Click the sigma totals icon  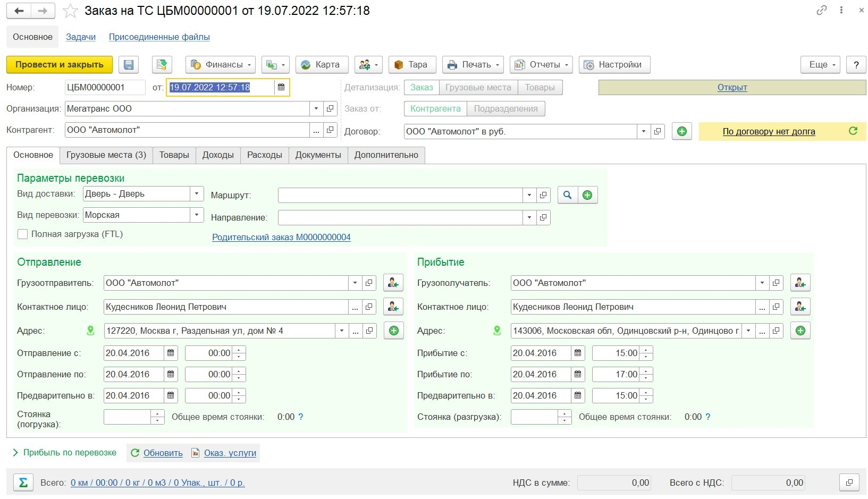click(23, 483)
